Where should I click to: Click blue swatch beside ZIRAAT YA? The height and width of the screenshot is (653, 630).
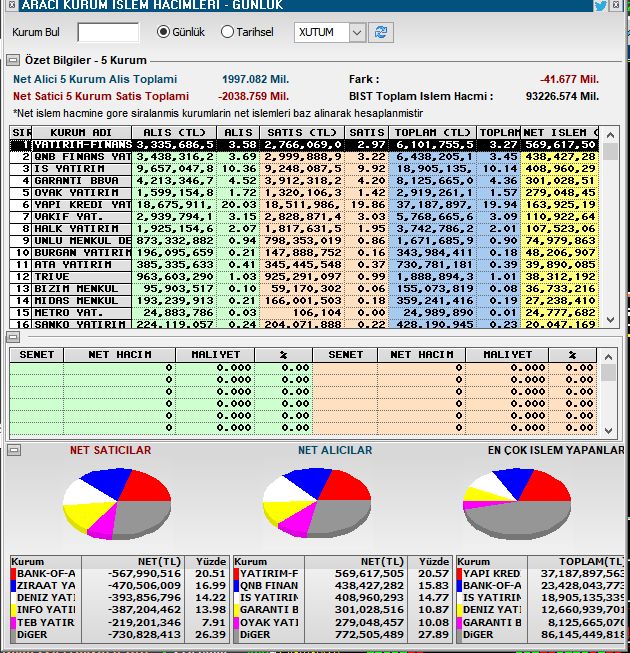[x=13, y=586]
